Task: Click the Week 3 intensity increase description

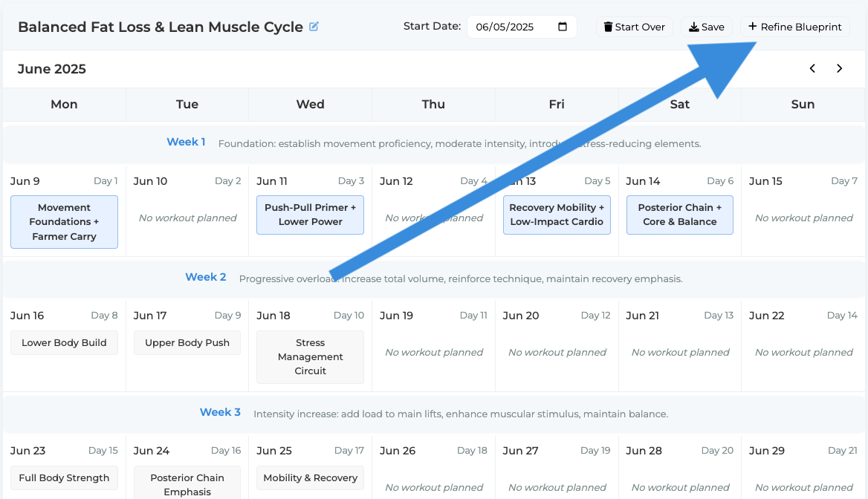Action: click(x=461, y=414)
